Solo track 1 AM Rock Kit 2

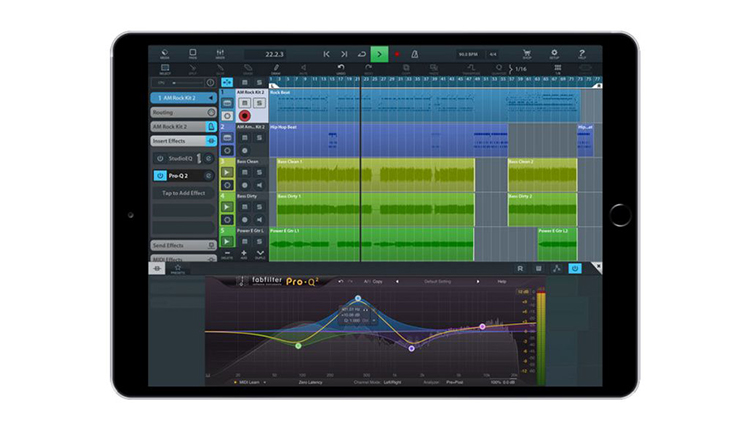click(x=259, y=103)
